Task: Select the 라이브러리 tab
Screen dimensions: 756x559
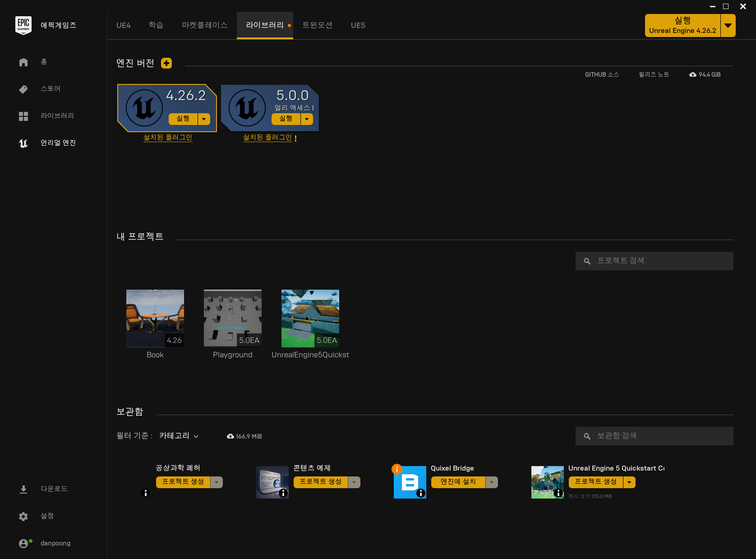Action: pyautogui.click(x=265, y=25)
